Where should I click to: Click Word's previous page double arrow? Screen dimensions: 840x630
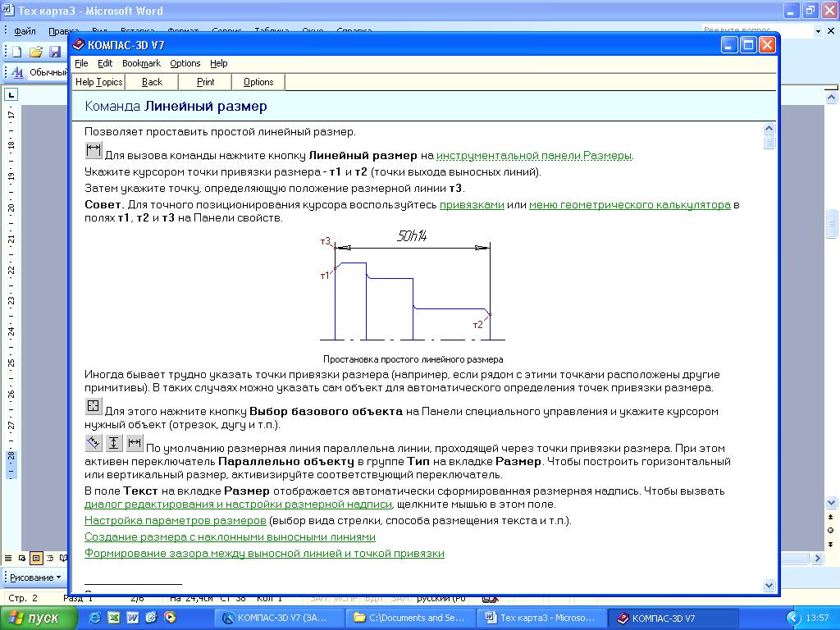[831, 517]
